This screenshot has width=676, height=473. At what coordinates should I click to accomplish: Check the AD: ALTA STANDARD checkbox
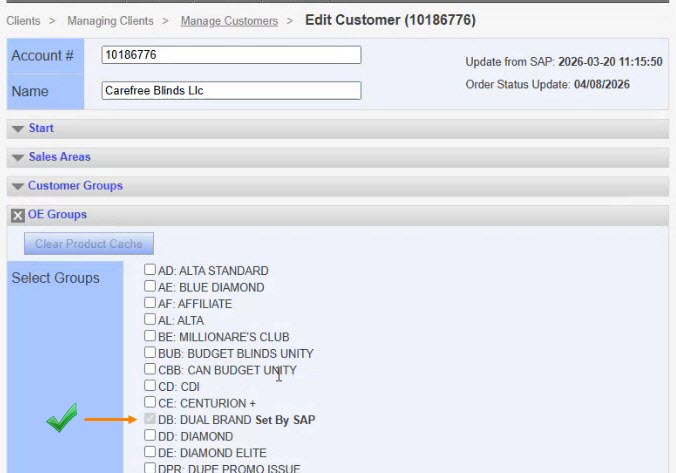150,270
